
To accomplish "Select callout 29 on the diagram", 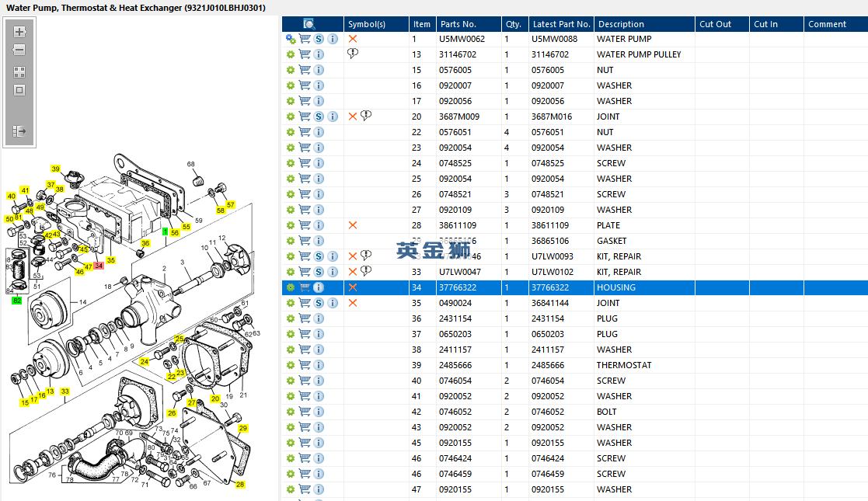I will pyautogui.click(x=243, y=428).
